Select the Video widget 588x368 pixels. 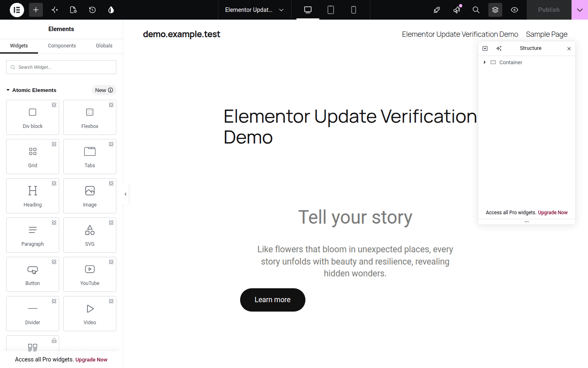(90, 314)
